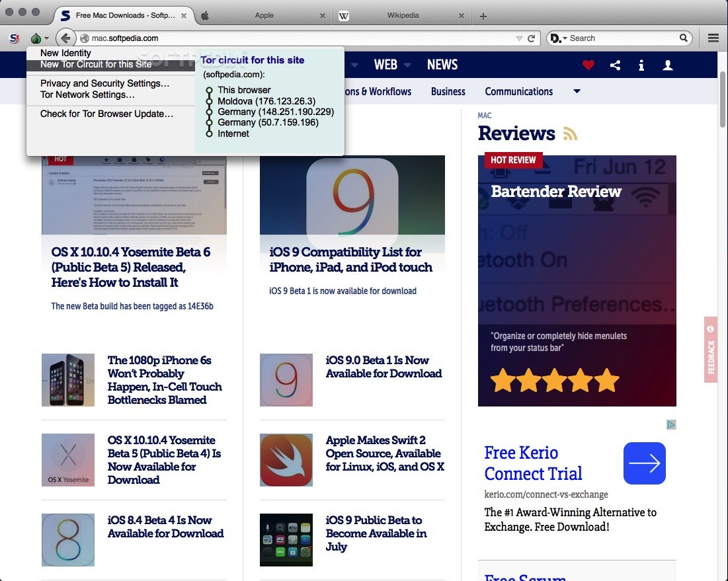The width and height of the screenshot is (728, 581).
Task: Click the user account icon in the header
Action: pos(668,65)
